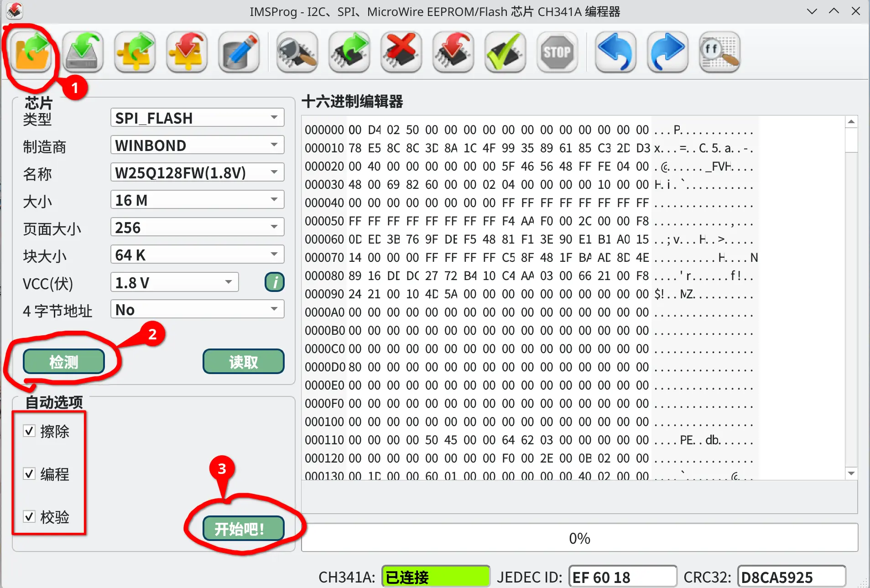Open the block size dropdown showing 64 K
Screen dimensions: 870x588
[x=197, y=255]
